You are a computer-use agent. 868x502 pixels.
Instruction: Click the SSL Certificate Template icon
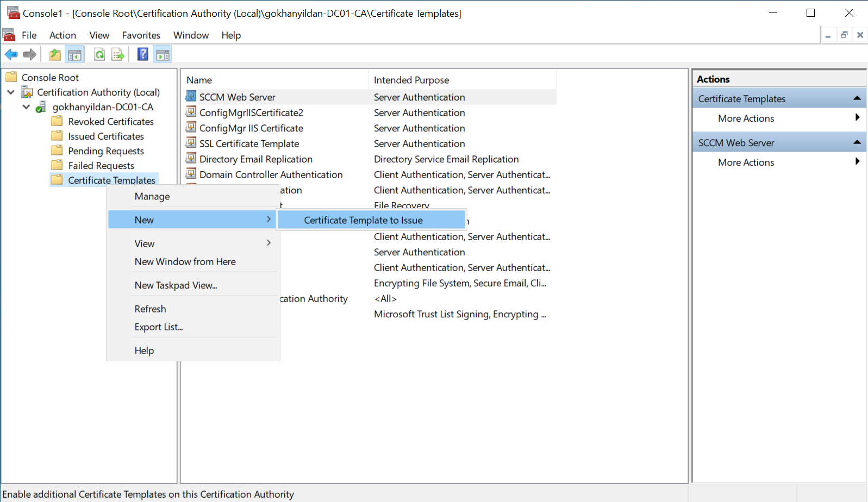pos(191,142)
